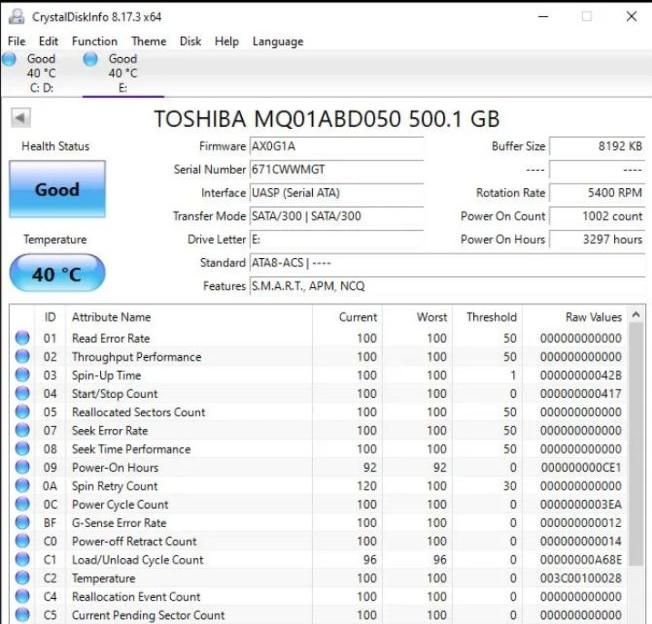652x624 pixels.
Task: Open the File menu
Action: click(17, 41)
